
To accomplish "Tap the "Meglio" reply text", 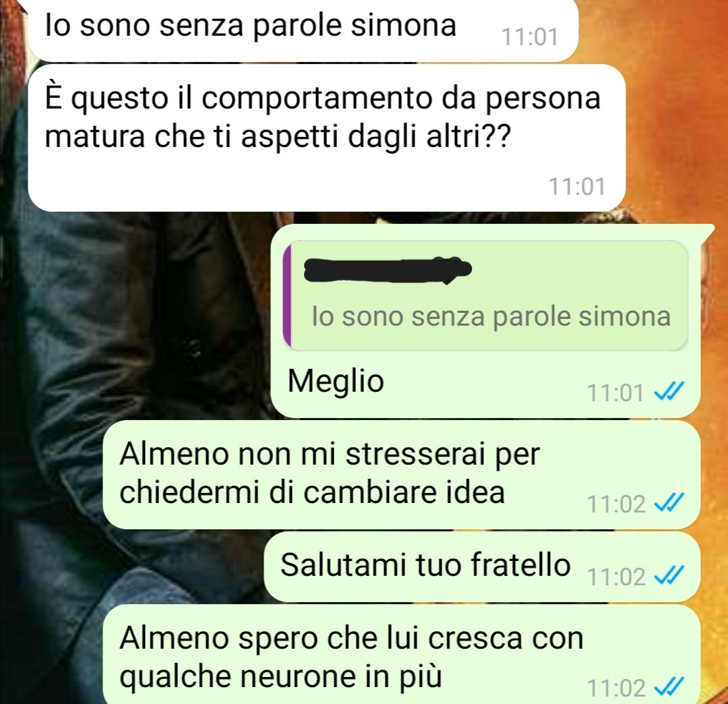I will [x=336, y=381].
